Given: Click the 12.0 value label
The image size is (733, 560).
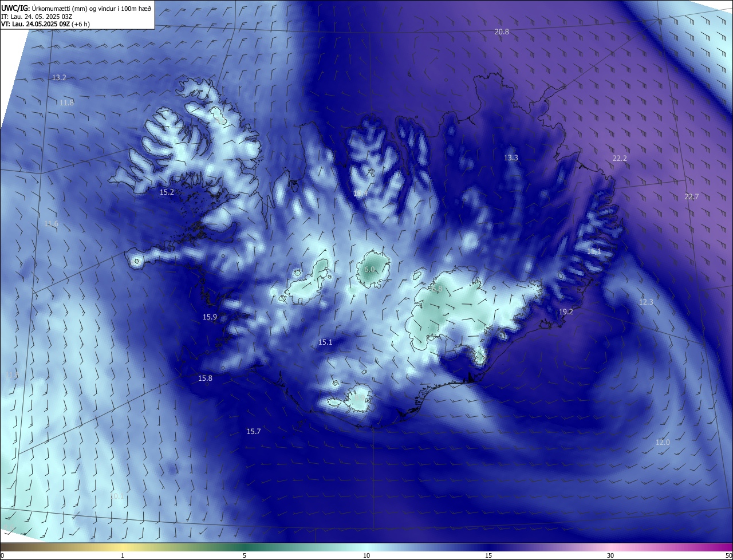Looking at the screenshot, I should tap(663, 443).
